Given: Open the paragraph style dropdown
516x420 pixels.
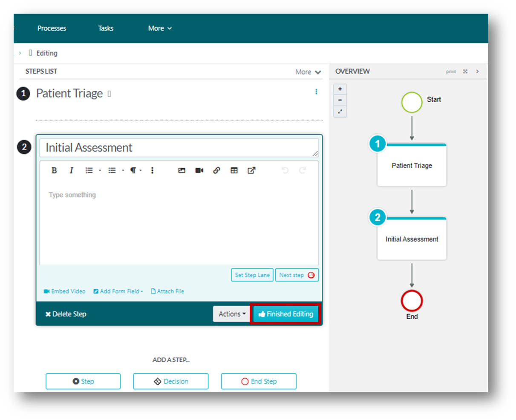Looking at the screenshot, I should [133, 170].
